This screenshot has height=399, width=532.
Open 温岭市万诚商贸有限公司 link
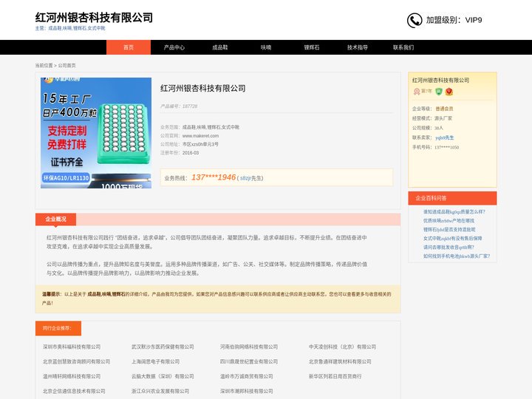246,376
